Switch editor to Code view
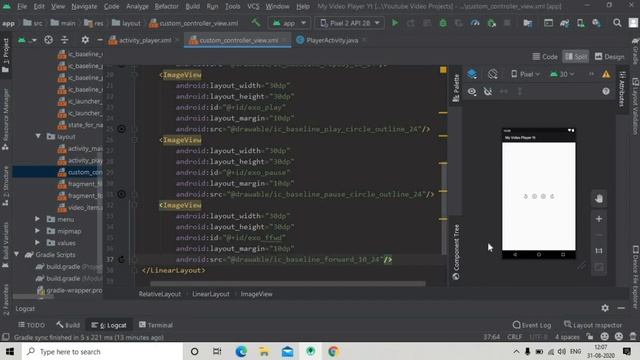Viewport: 640px width, 360px height. click(x=545, y=57)
